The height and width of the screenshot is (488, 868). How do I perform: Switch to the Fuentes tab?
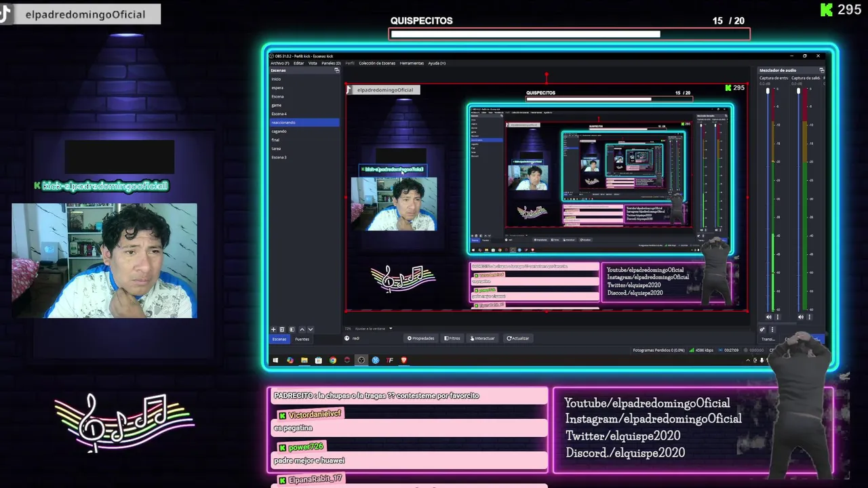pyautogui.click(x=302, y=339)
